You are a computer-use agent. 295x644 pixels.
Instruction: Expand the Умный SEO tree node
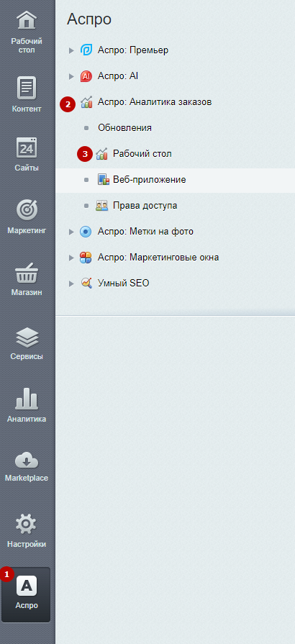[x=71, y=284]
